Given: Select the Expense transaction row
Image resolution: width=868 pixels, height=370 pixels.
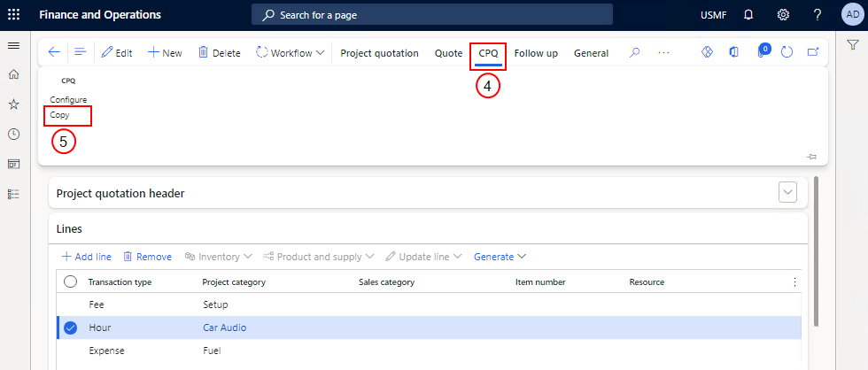Looking at the screenshot, I should point(429,351).
